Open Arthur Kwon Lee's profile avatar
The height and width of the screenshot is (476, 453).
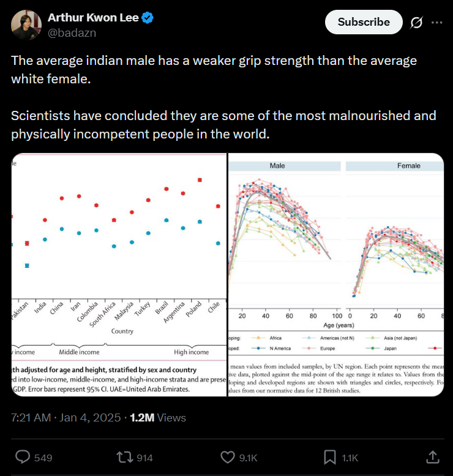[x=26, y=25]
